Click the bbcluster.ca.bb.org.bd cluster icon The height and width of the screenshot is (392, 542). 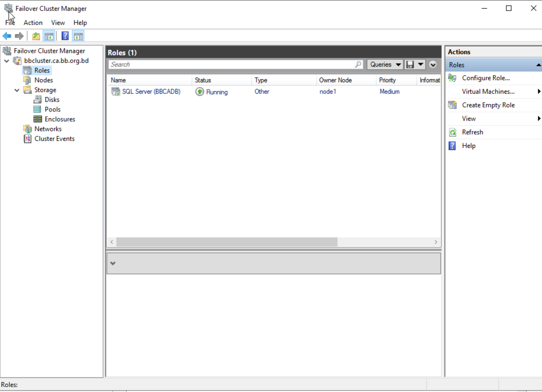coord(17,61)
